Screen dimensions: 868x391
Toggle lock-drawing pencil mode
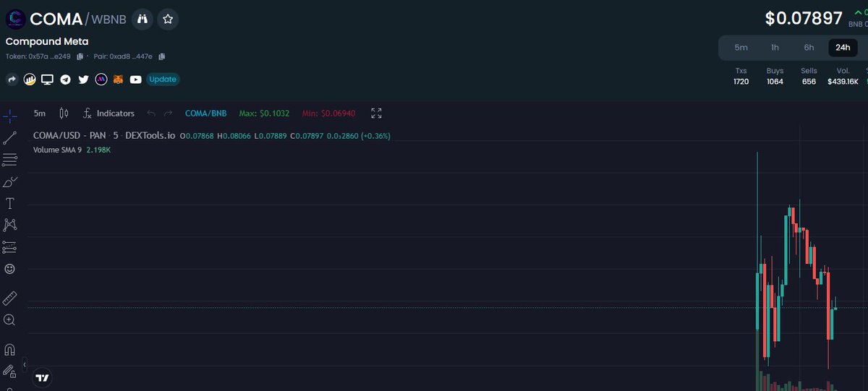tap(9, 371)
